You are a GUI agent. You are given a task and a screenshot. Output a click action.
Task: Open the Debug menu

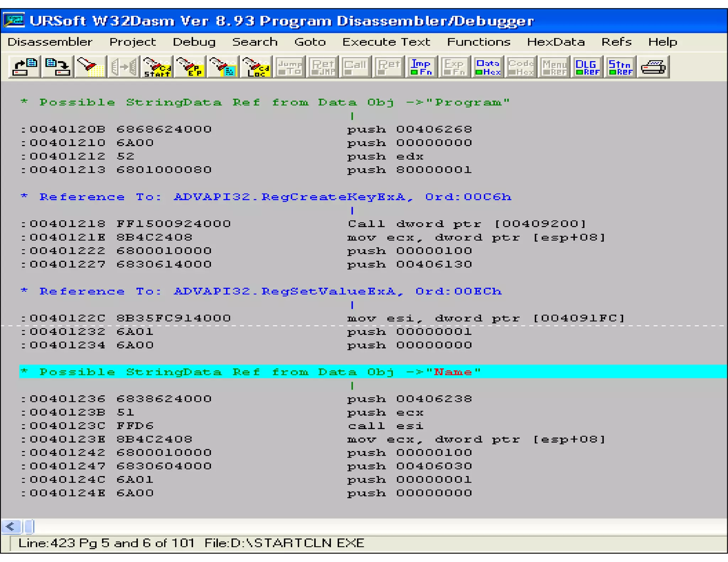(194, 42)
